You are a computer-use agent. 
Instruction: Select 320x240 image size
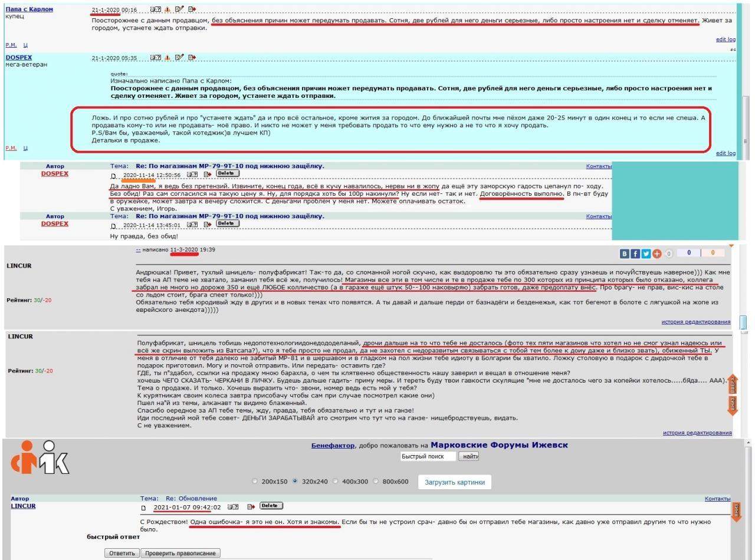click(296, 481)
